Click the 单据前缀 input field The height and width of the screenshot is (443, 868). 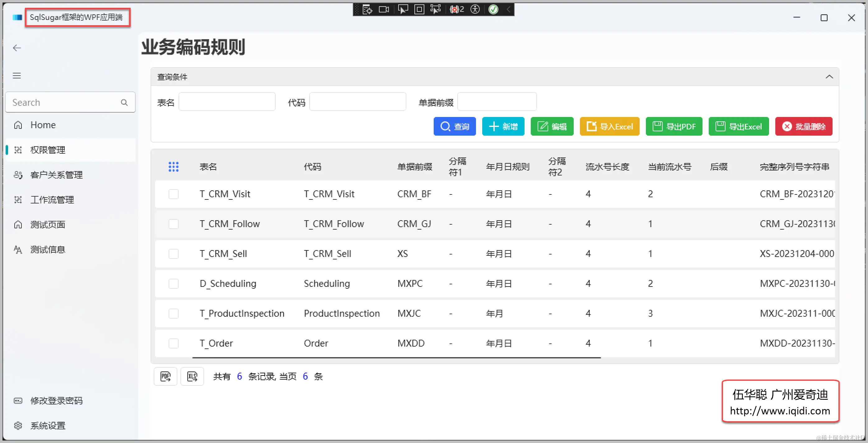[x=497, y=102]
